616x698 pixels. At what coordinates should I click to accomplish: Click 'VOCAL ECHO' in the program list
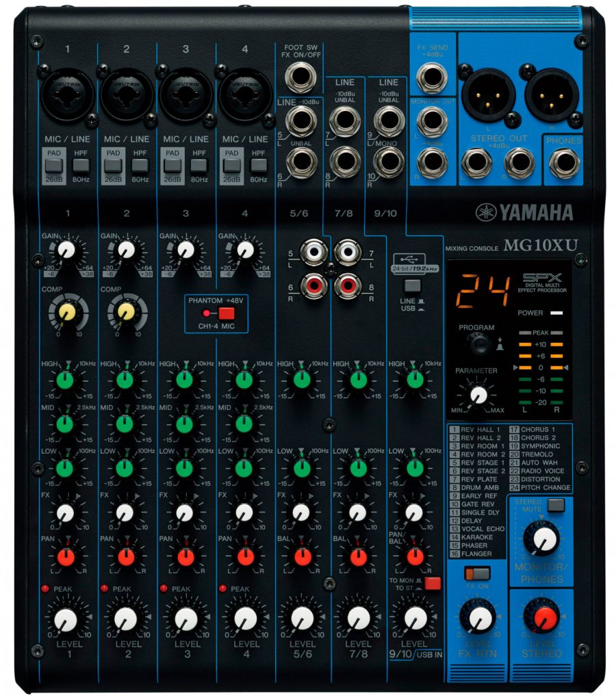pos(483,529)
